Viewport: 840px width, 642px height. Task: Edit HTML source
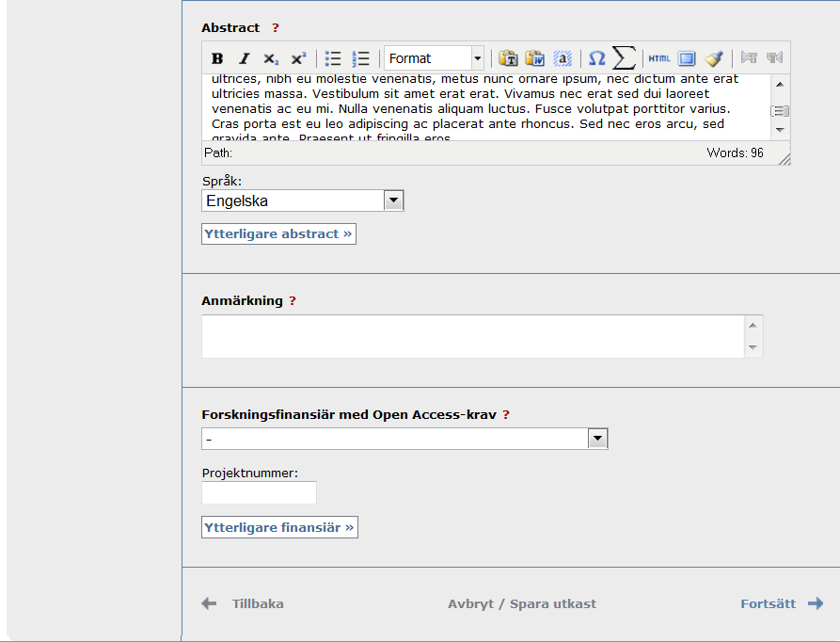coord(659,57)
